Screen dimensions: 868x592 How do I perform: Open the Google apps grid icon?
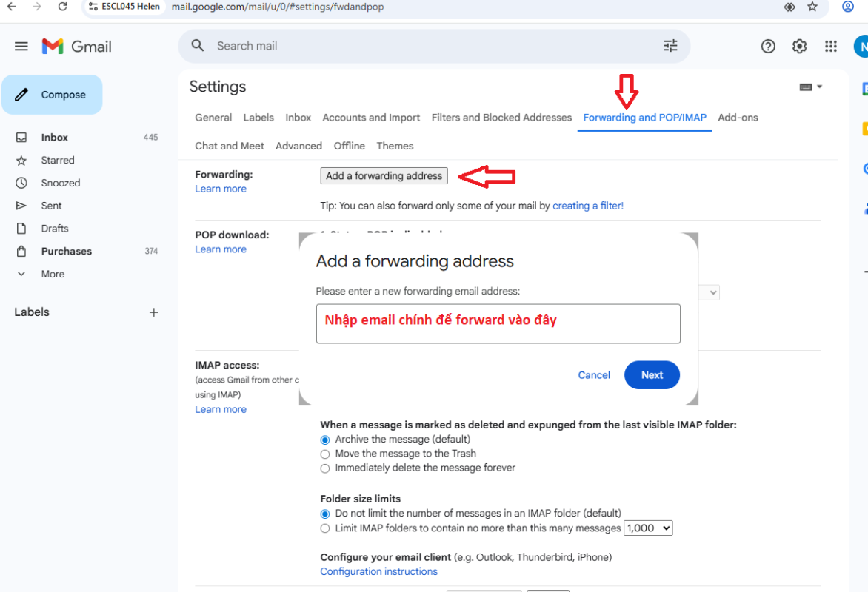pyautogui.click(x=831, y=46)
